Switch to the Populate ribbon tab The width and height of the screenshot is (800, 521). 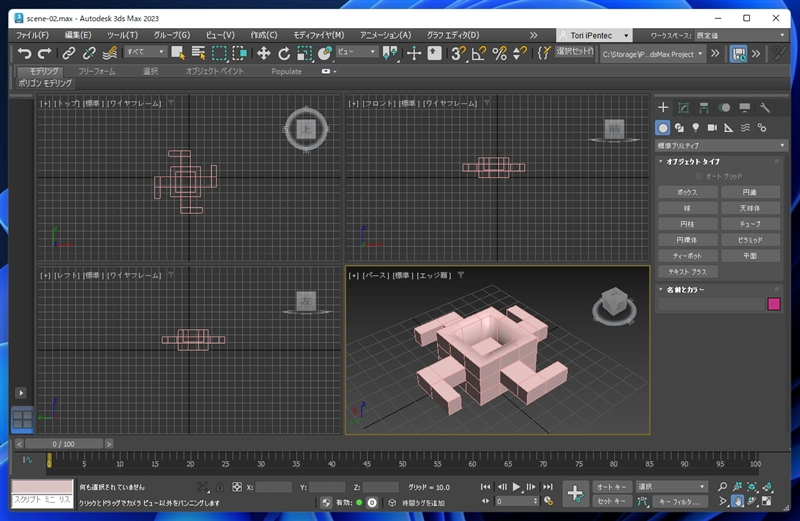(x=286, y=71)
